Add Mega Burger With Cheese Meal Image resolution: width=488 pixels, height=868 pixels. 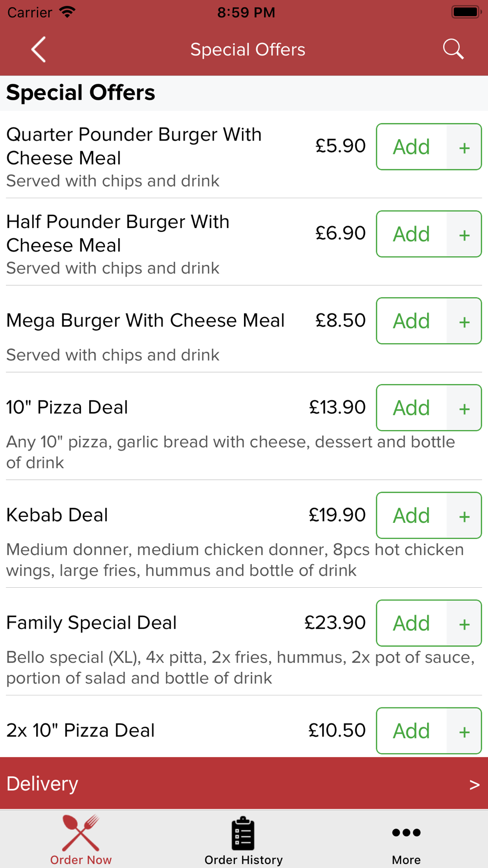(411, 321)
